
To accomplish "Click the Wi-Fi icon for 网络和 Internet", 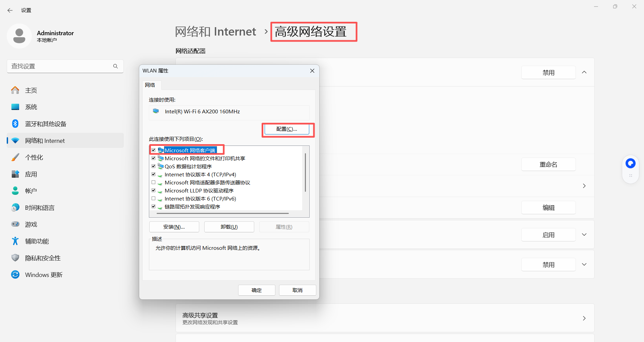I will tap(15, 140).
